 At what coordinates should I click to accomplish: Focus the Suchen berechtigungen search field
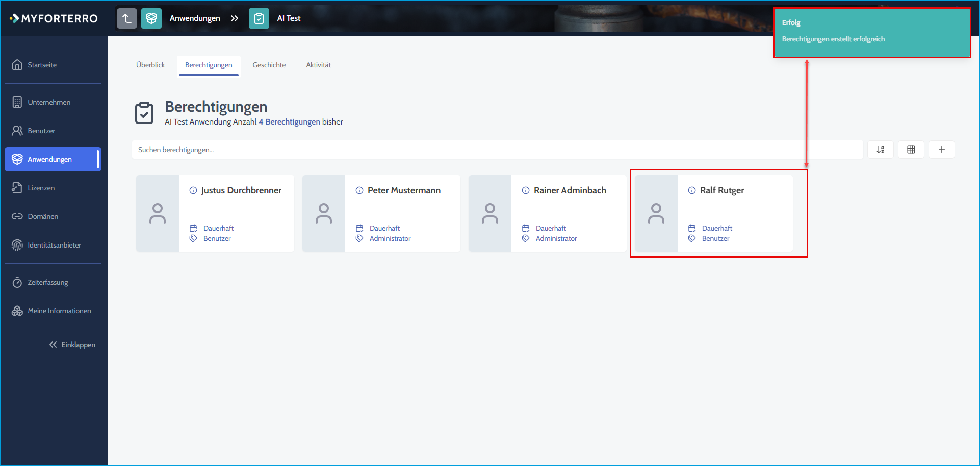(498, 150)
